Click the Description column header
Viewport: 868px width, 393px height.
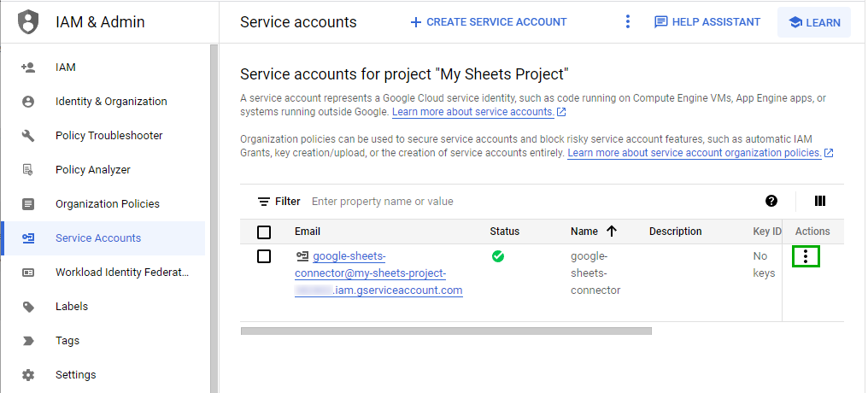(676, 232)
